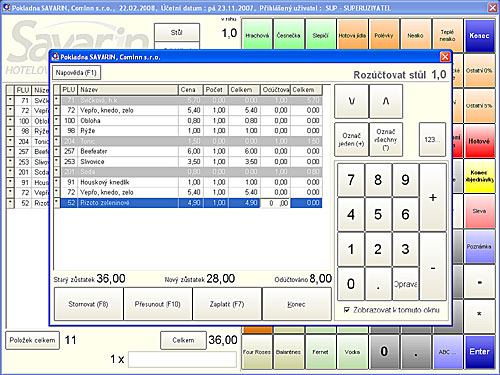Click the down arrow navigation button
The width and height of the screenshot is (500, 375).
tap(351, 101)
